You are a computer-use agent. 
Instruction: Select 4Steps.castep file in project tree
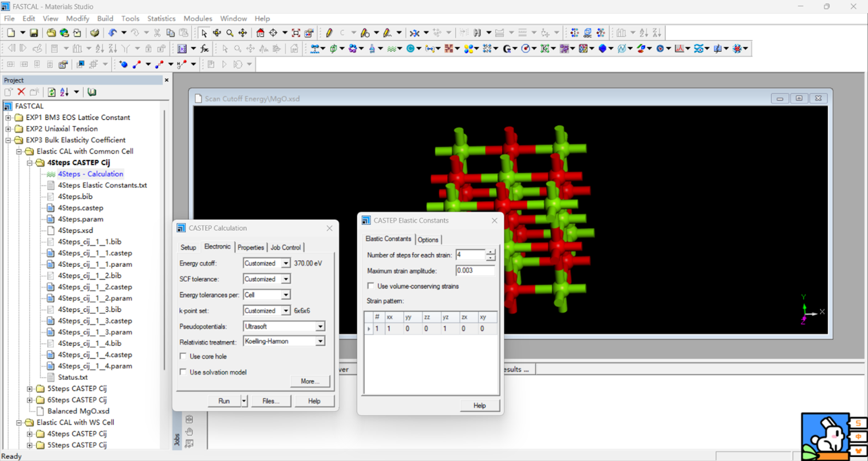click(81, 208)
